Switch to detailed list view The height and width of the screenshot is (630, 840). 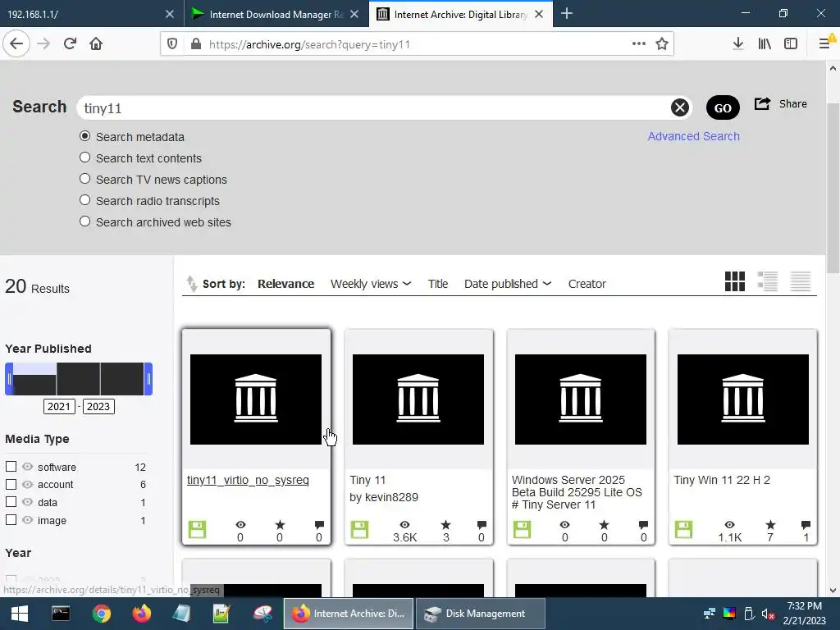pyautogui.click(x=768, y=281)
